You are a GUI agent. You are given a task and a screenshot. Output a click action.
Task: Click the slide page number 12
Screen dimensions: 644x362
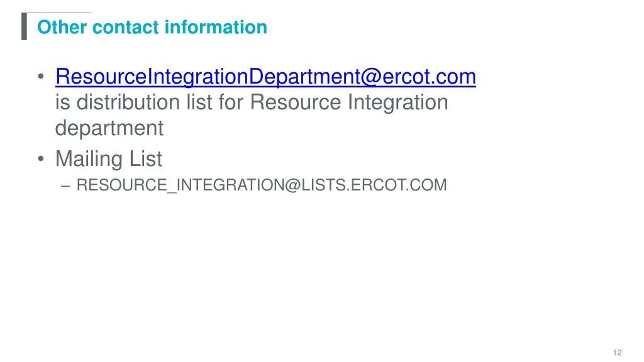pos(617,353)
